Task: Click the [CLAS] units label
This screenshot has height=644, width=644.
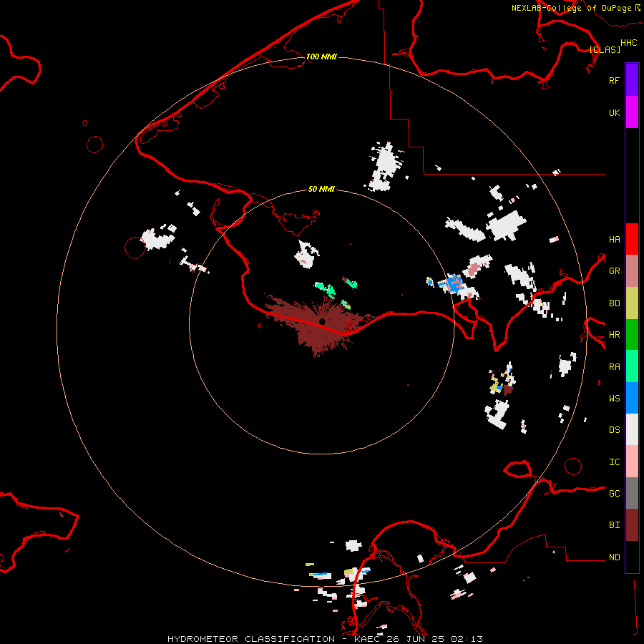Action: (x=605, y=49)
